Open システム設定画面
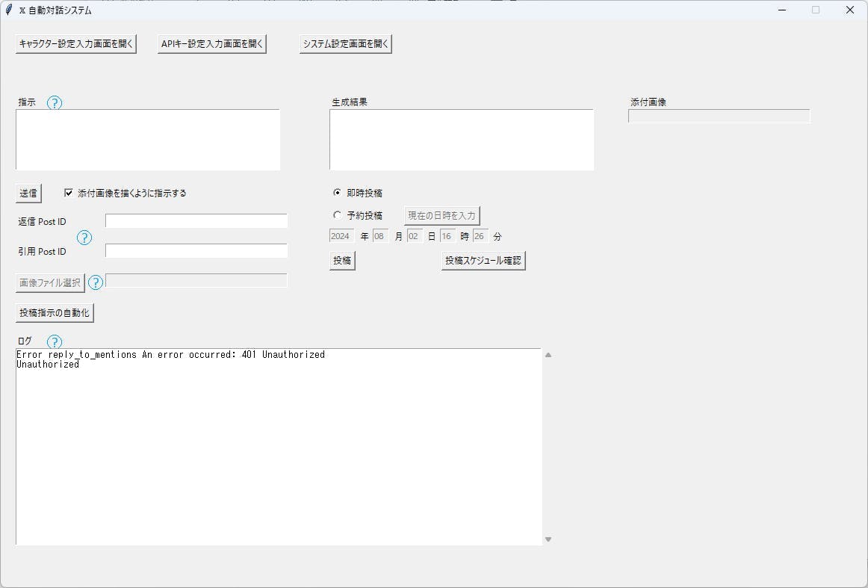Viewport: 868px width, 588px height. [345, 43]
